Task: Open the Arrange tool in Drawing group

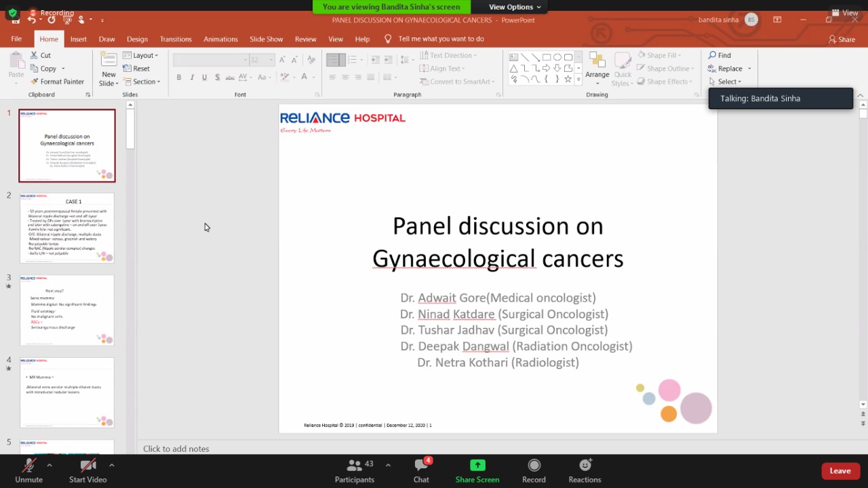Action: (x=597, y=67)
